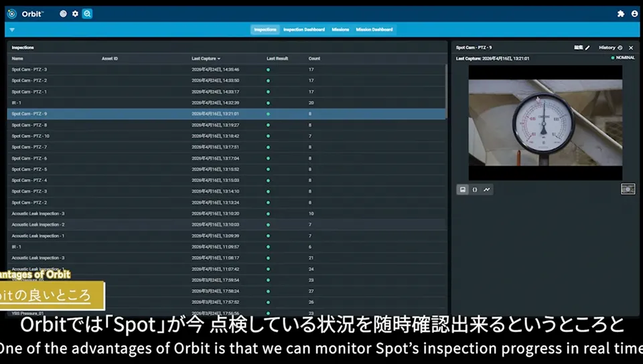Click green result dot in PTZ - 9 row
Viewport: 643px width, 364px height.
(268, 114)
